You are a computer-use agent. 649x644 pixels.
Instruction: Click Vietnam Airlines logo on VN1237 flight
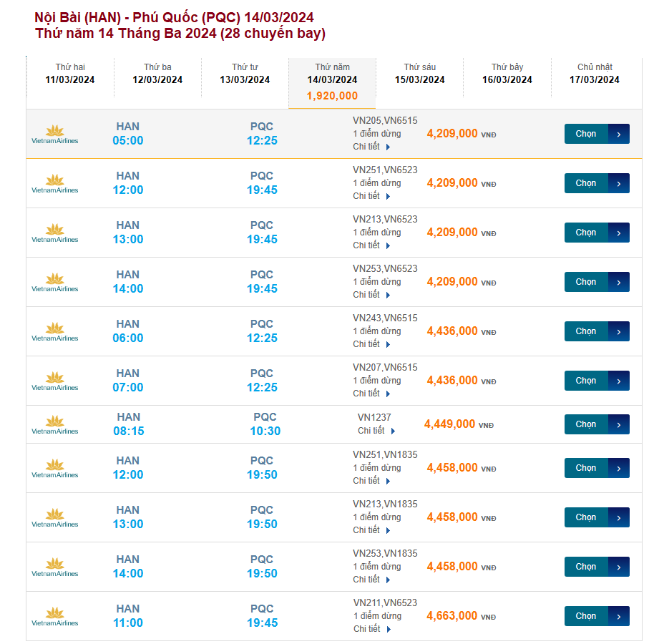(55, 424)
